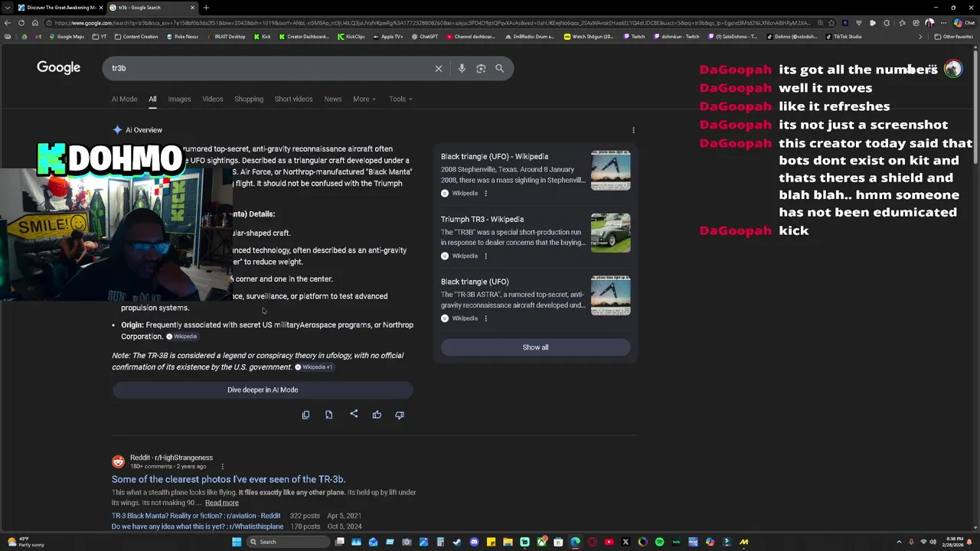Switch to AI Mode tab
The width and height of the screenshot is (980, 551).
[124, 99]
